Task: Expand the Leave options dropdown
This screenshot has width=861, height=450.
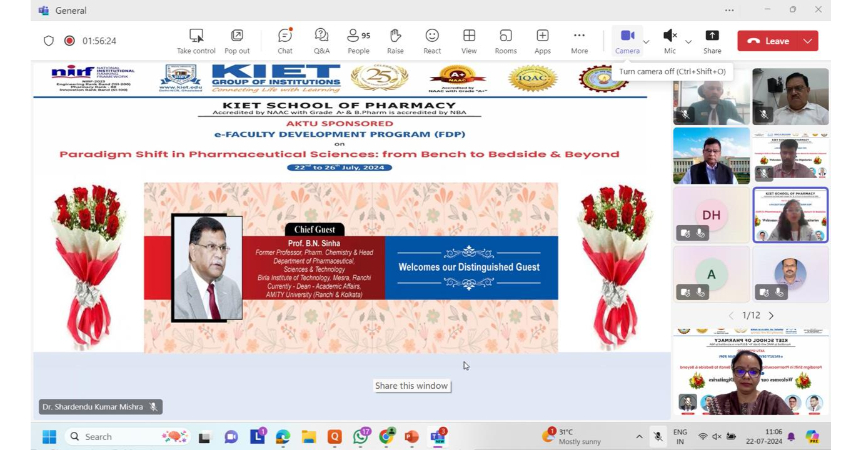Action: (808, 41)
